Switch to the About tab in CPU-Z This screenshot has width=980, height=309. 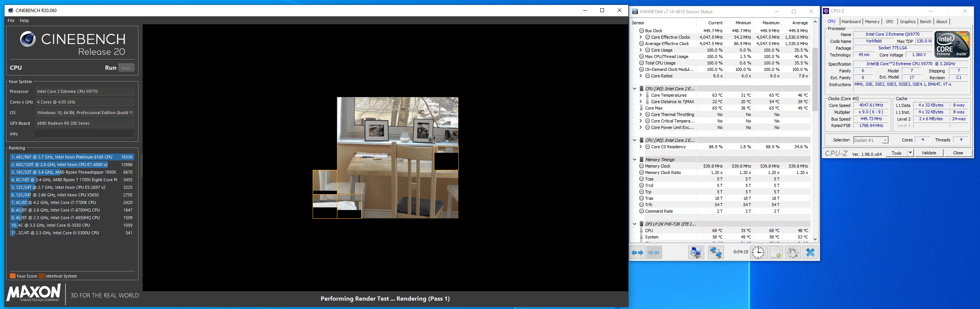tap(942, 22)
